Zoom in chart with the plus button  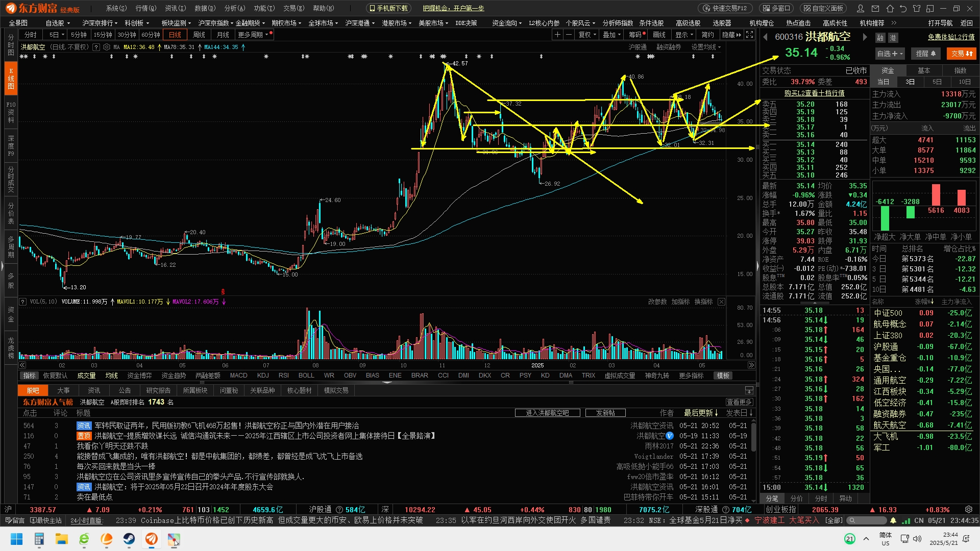[557, 35]
